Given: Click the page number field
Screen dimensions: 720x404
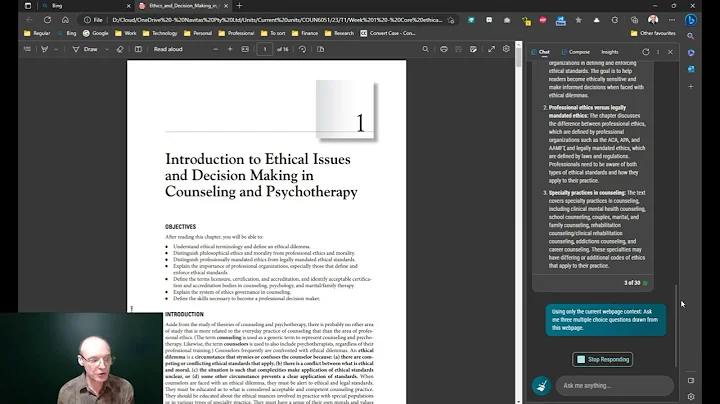Looking at the screenshot, I should (264, 49).
